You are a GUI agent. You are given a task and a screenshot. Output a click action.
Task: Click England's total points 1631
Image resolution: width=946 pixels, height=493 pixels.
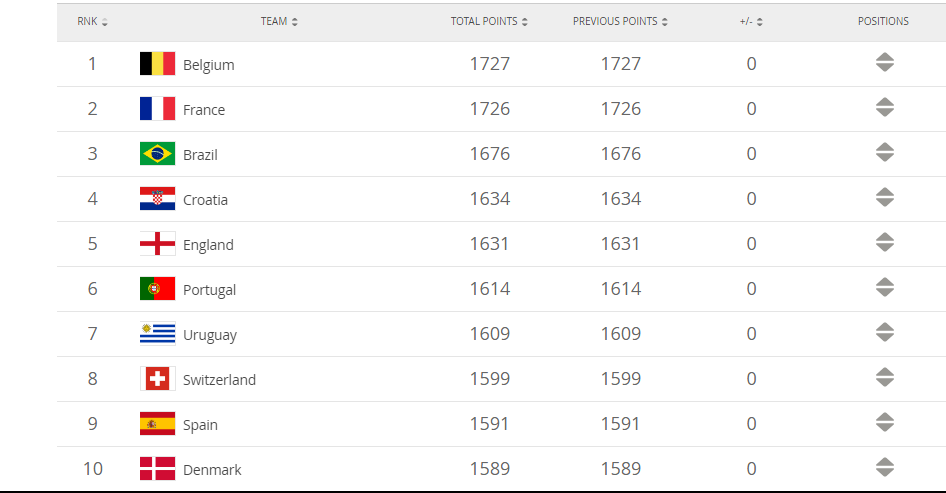pyautogui.click(x=490, y=244)
